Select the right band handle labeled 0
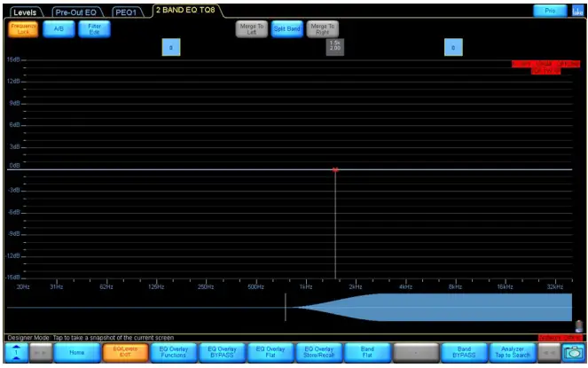Image resolution: width=588 pixels, height=368 pixels. click(453, 47)
